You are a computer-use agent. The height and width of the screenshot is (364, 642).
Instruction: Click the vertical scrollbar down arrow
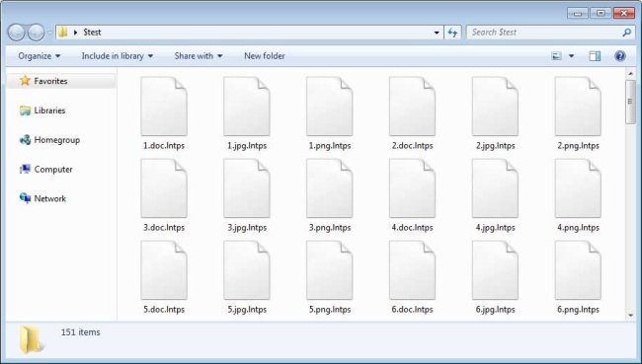(x=630, y=316)
